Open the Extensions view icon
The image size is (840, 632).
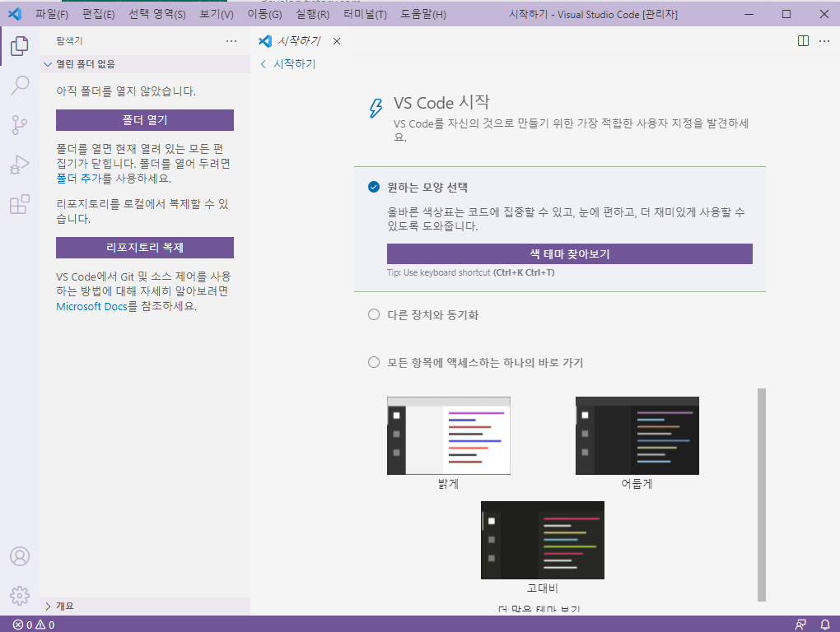(19, 204)
